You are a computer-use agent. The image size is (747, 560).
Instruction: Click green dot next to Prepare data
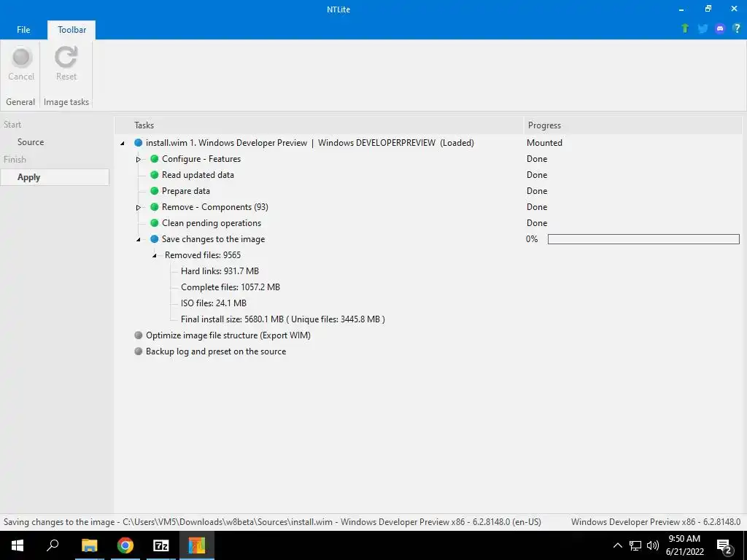(x=155, y=191)
